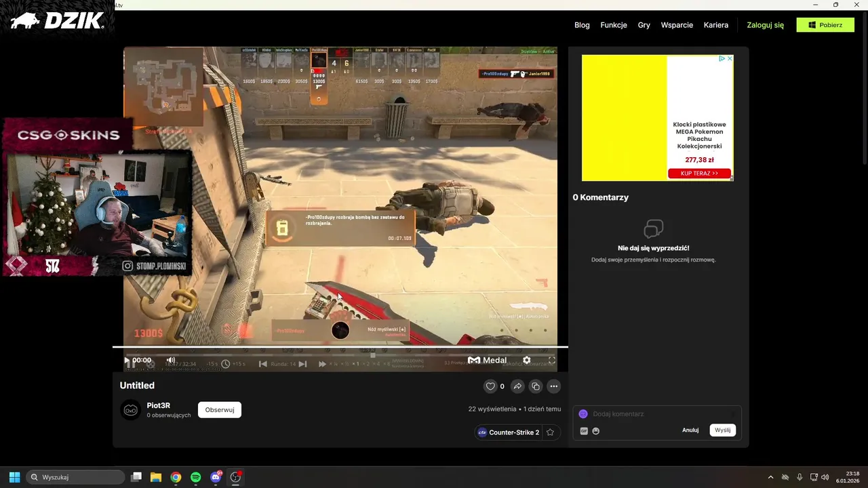Open Google Chrome from the taskbar
Screen dimensions: 868x488
click(x=176, y=477)
